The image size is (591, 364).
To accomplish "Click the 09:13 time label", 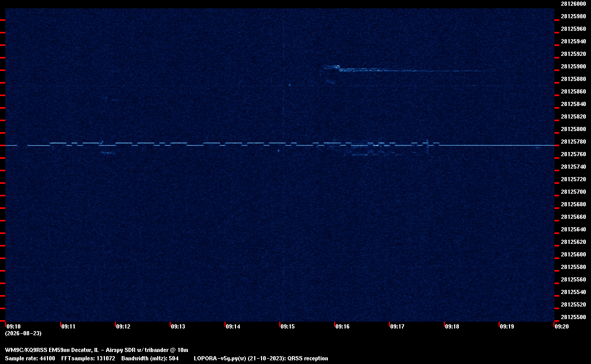I will point(178,326).
